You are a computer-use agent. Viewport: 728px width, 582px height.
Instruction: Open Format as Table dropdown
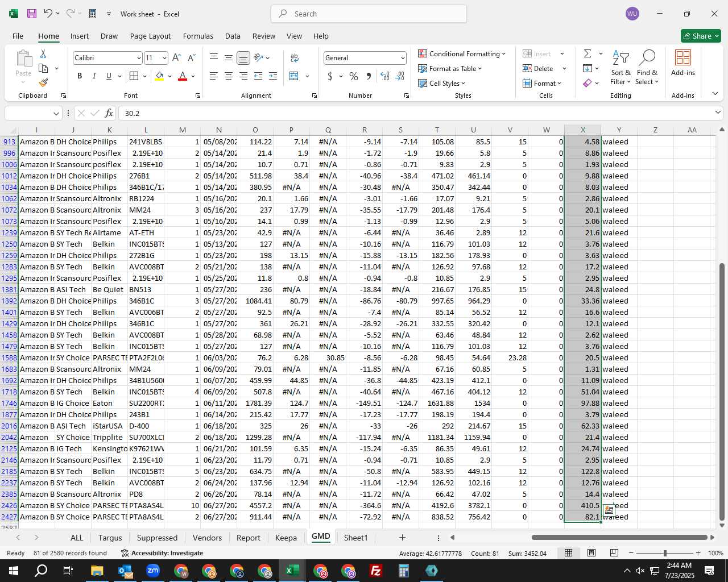tap(449, 68)
